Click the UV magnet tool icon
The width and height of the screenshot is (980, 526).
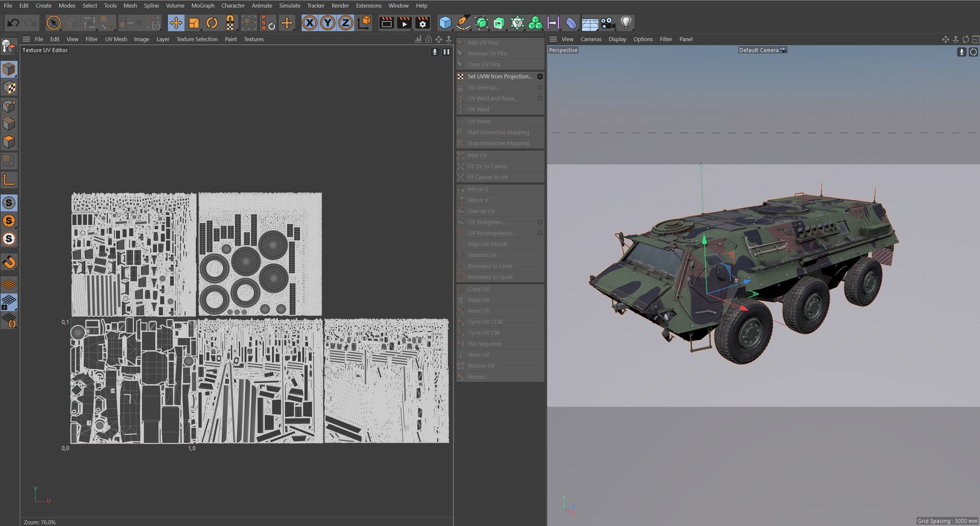(x=230, y=23)
